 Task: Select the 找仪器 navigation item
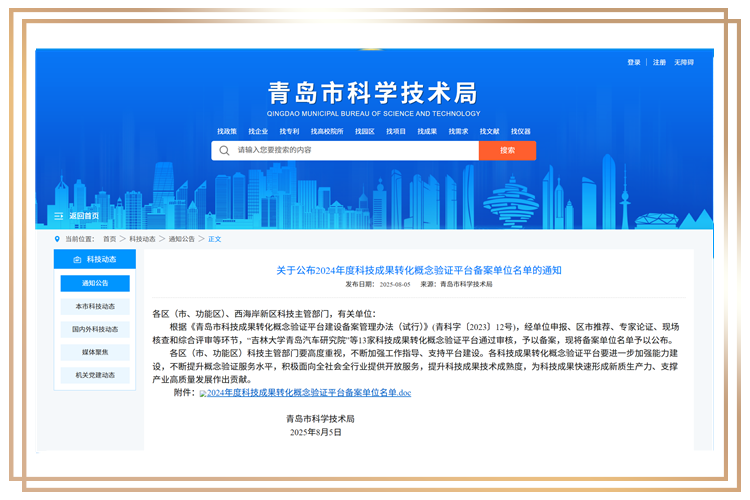click(x=520, y=131)
